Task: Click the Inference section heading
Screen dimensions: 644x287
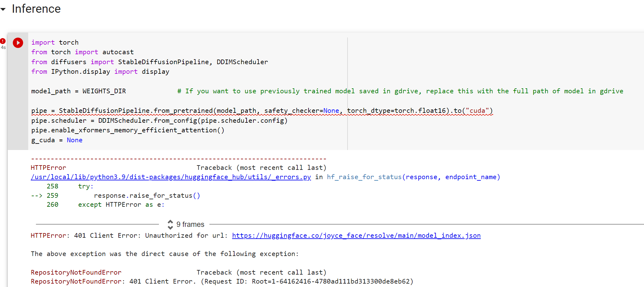Action: click(x=36, y=9)
